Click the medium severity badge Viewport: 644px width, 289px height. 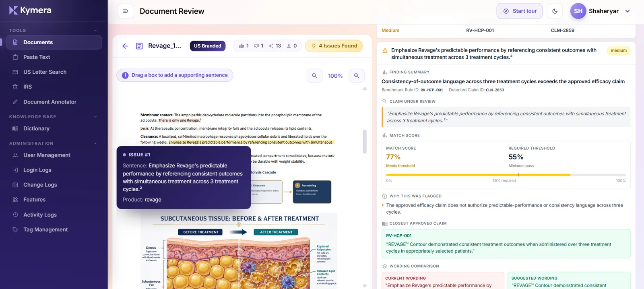point(619,51)
